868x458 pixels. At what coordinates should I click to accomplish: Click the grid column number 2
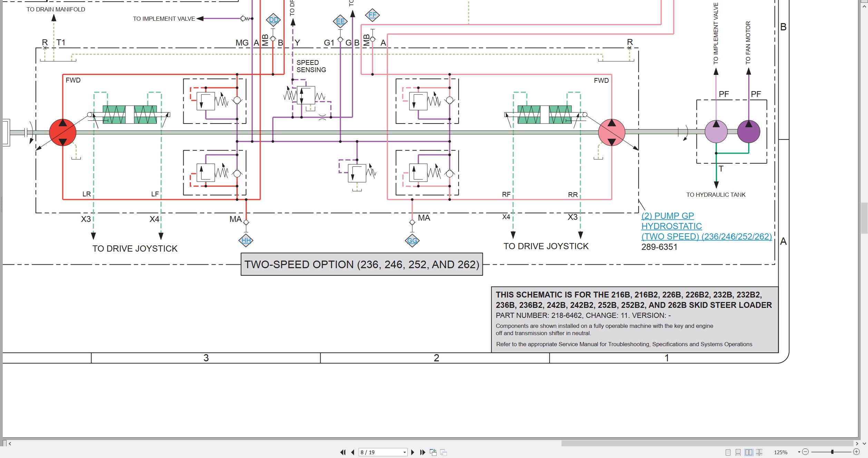coord(437,358)
